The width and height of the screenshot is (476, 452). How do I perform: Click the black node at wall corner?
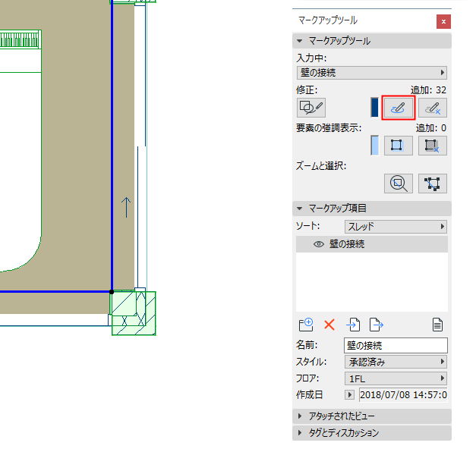pyautogui.click(x=112, y=292)
